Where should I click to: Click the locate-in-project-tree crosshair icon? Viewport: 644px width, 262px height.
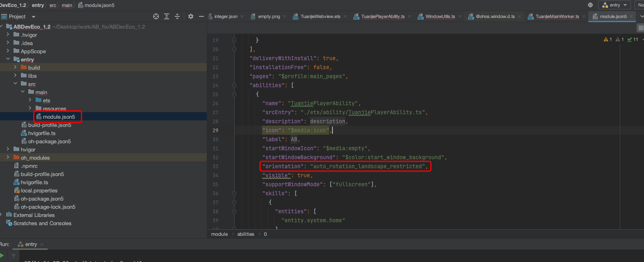pyautogui.click(x=156, y=16)
